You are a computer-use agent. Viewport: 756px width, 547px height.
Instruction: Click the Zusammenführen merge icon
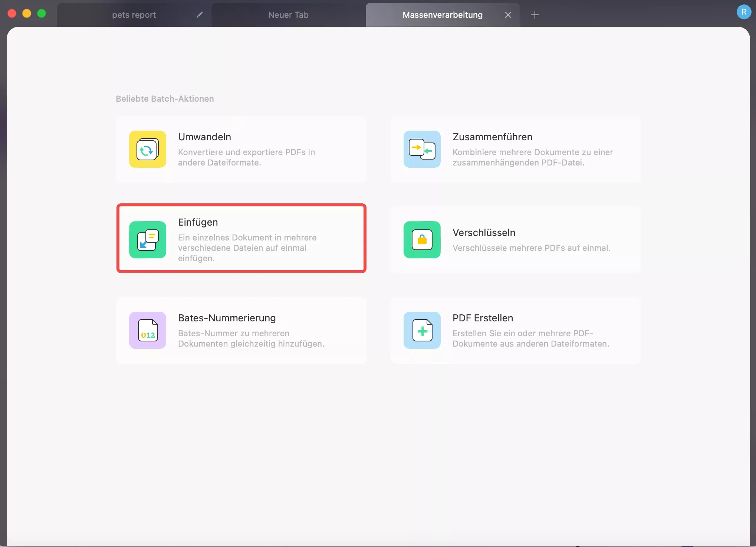422,149
